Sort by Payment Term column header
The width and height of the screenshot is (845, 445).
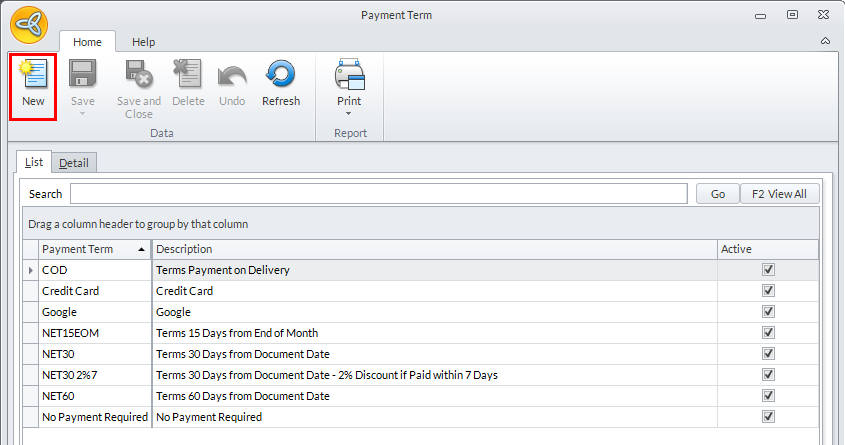click(90, 249)
